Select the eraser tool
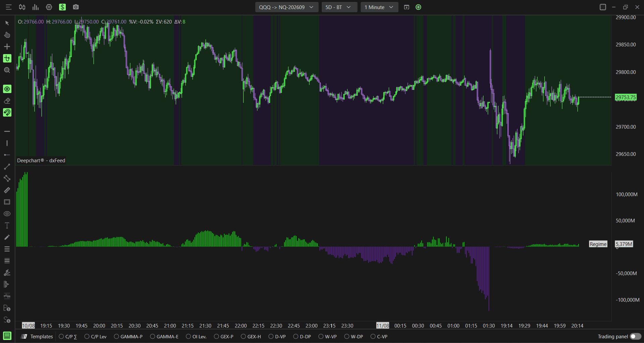This screenshot has width=644, height=343. coord(7,100)
